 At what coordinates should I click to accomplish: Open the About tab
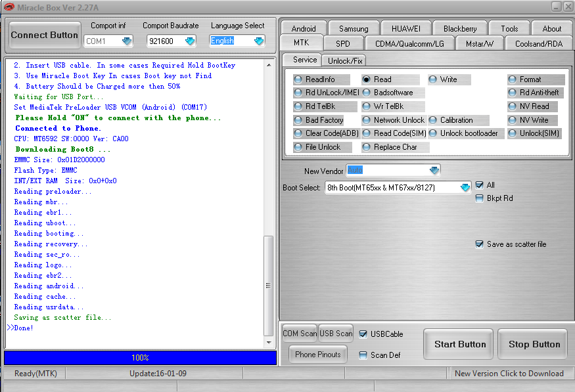(x=551, y=29)
